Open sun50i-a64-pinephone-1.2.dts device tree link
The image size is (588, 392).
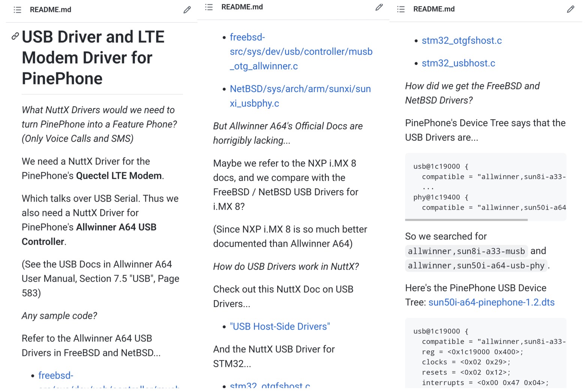(x=491, y=302)
